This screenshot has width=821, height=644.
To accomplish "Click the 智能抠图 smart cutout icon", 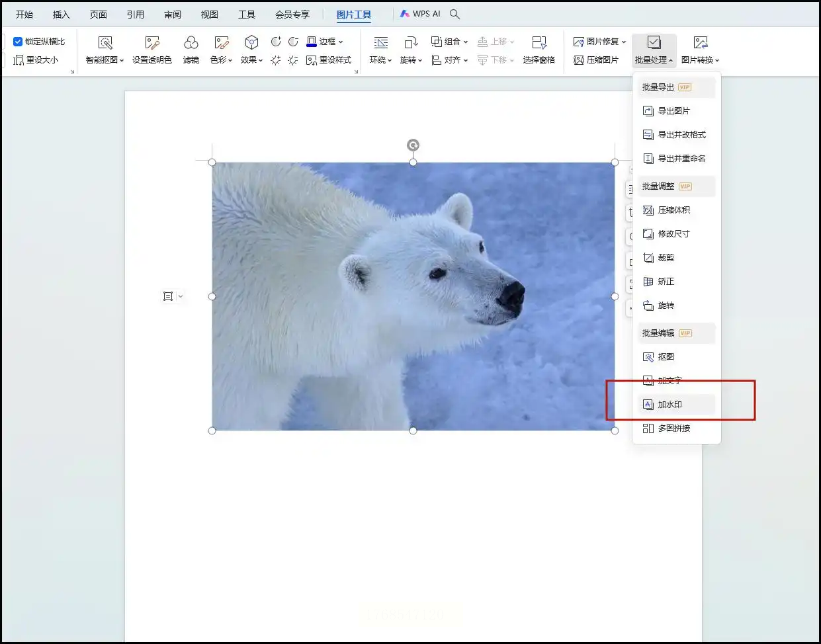I will click(x=105, y=44).
